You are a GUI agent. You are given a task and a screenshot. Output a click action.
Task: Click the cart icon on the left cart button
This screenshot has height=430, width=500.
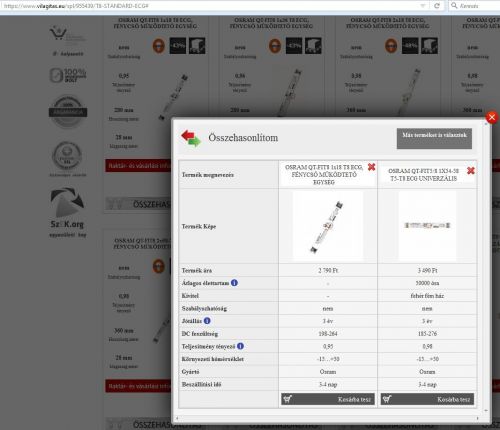tap(288, 399)
